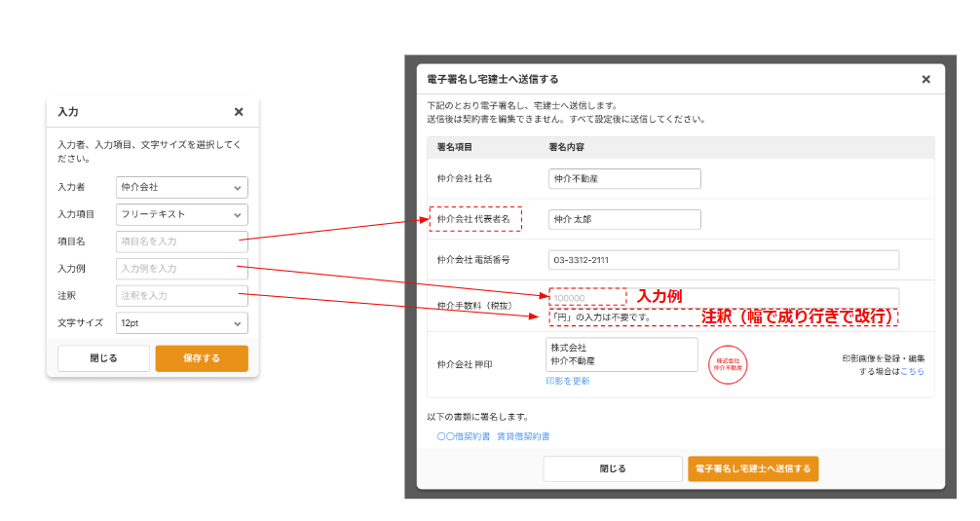Viewport: 980px width, 521px height.
Task: Click the 仲介会社 社名 label
Action: point(465,178)
